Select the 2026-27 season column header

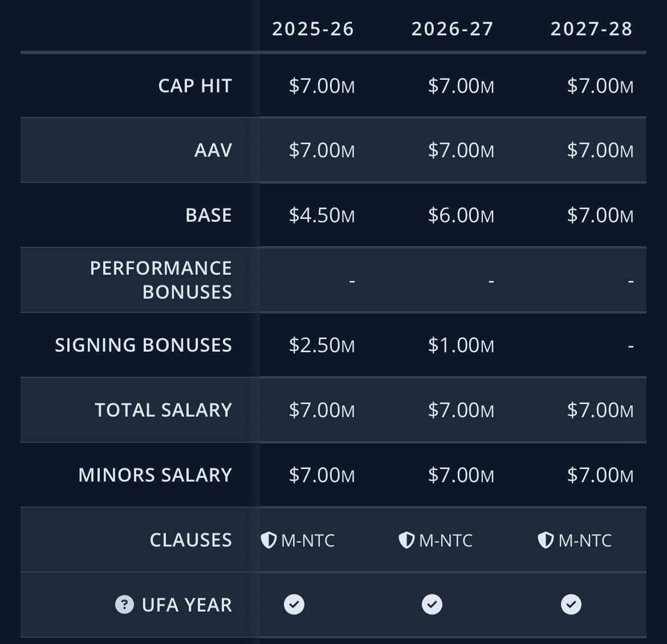tap(453, 29)
